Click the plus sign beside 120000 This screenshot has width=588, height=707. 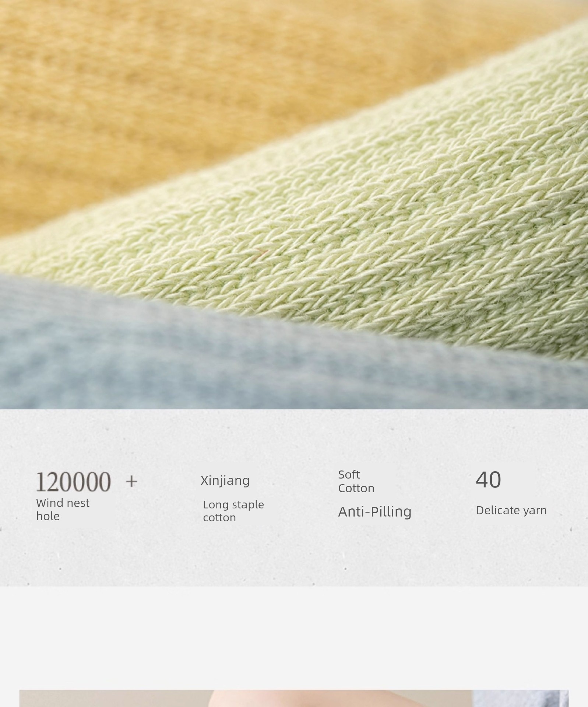pos(131,482)
